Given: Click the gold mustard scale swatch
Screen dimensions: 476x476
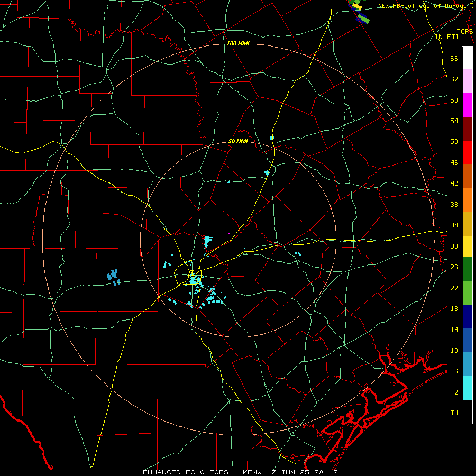Looking at the screenshot, I should pyautogui.click(x=467, y=224).
